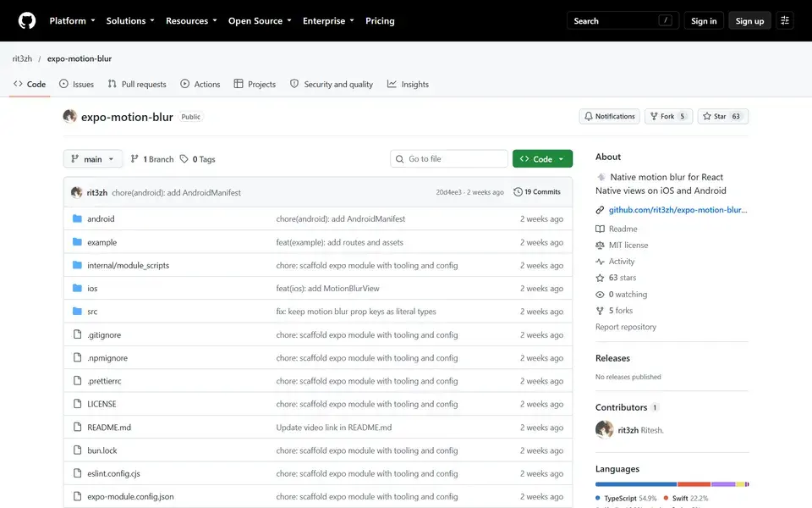Click the LICENSE file icon
The width and height of the screenshot is (812, 508).
[x=77, y=404]
